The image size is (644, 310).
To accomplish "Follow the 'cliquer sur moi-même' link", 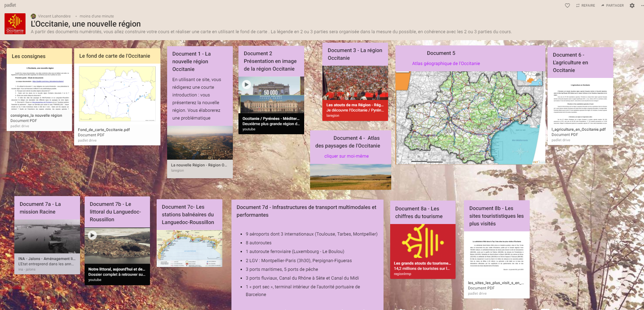I will 346,156.
